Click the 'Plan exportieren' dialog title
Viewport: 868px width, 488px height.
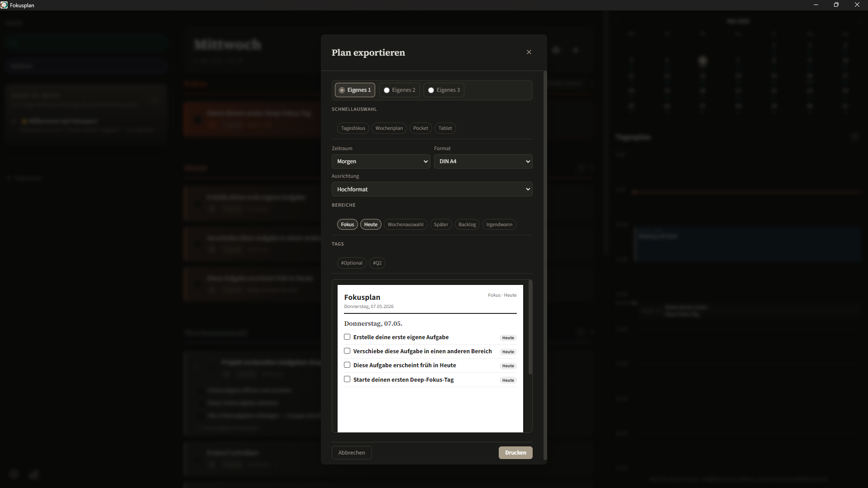click(x=368, y=52)
